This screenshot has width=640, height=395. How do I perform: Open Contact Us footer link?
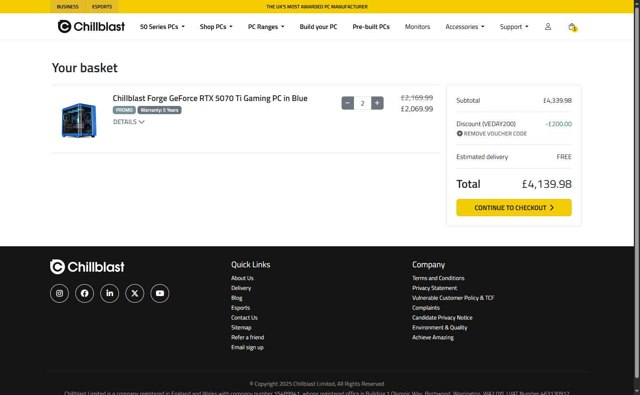(x=244, y=317)
